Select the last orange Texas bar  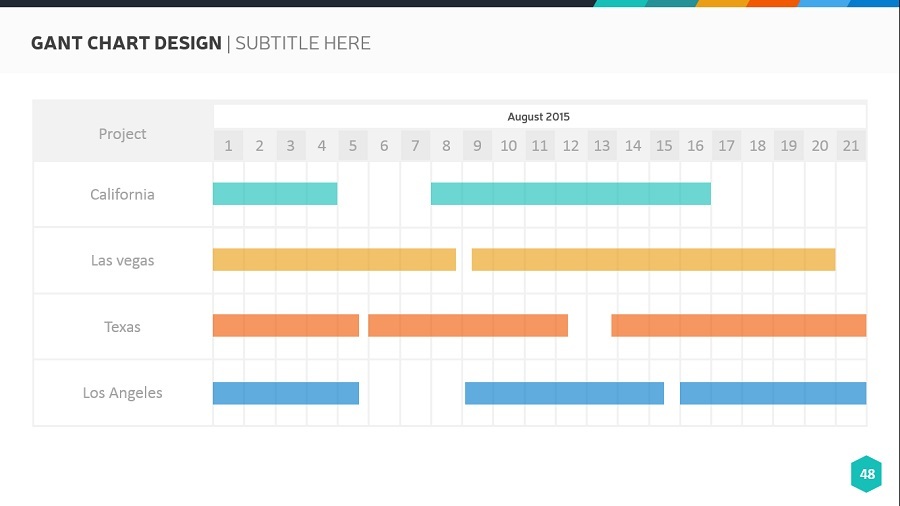pyautogui.click(x=739, y=326)
